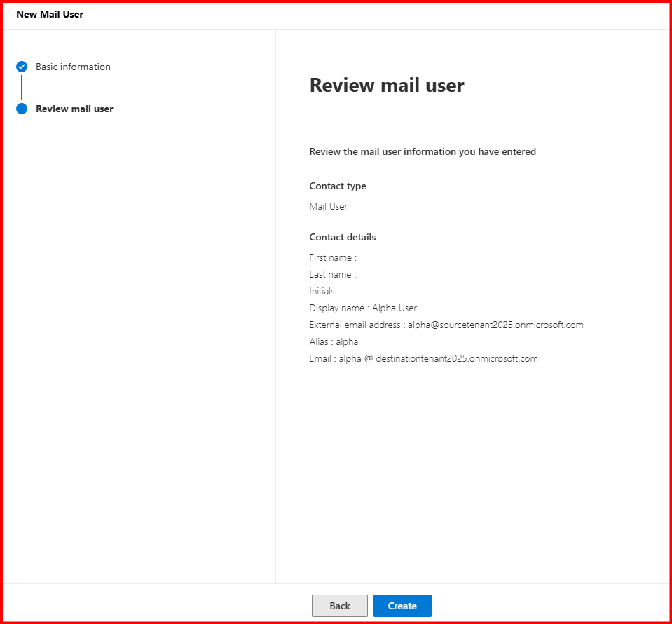The height and width of the screenshot is (624, 672).
Task: Click the External email address line
Action: point(446,325)
